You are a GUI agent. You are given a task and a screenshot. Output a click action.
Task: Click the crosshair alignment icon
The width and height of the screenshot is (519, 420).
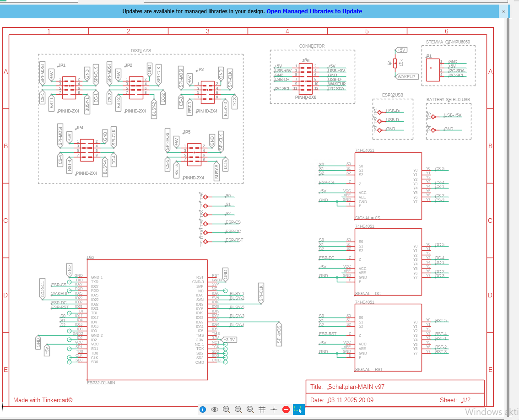click(x=274, y=409)
